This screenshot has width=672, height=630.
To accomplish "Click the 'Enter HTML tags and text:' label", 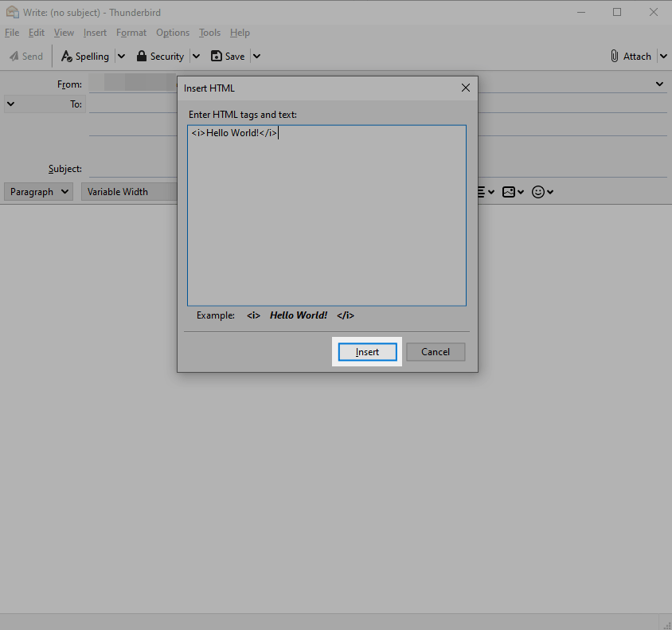I will click(243, 115).
